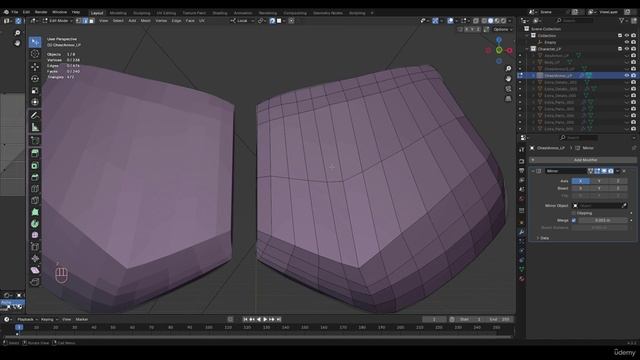Viewport: 640px width, 360px height.
Task: Open the File menu
Action: coord(15,12)
